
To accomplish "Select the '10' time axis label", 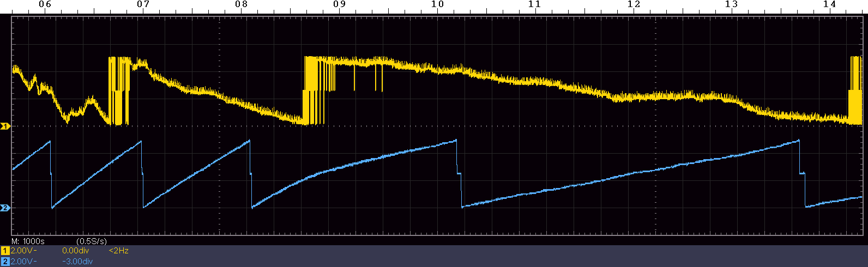I will click(x=437, y=4).
